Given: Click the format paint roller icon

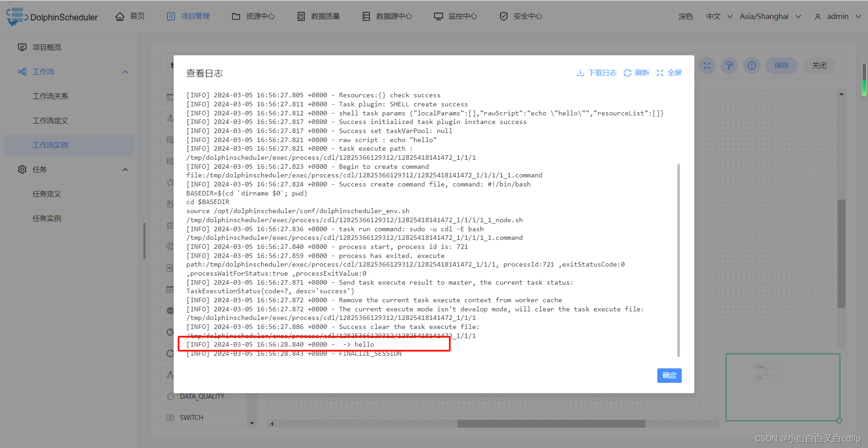Looking at the screenshot, I should point(729,66).
